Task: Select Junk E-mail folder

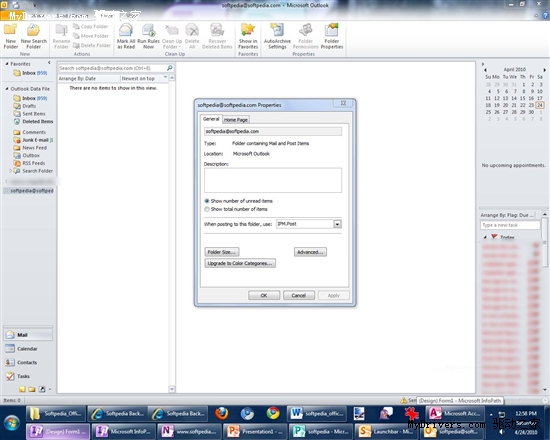Action: 35,140
